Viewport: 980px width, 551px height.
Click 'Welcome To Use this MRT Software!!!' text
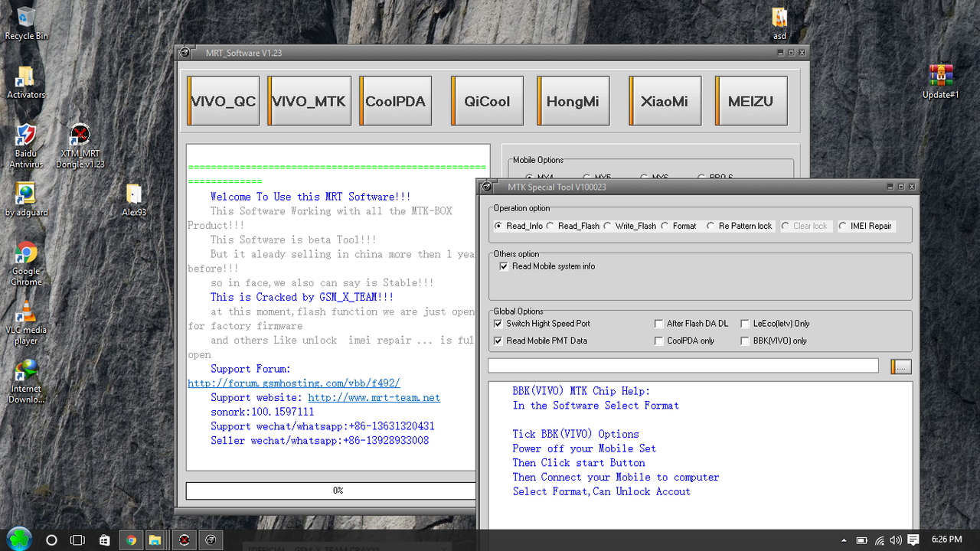(311, 197)
